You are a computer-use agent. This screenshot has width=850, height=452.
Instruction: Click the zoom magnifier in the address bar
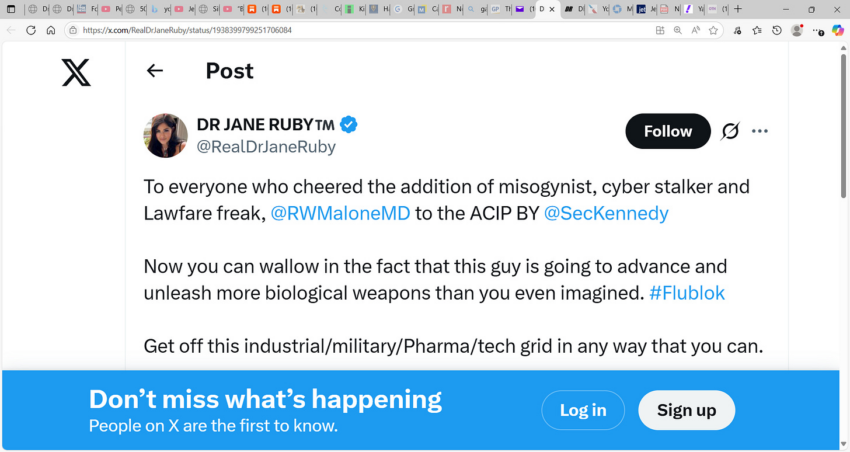click(678, 30)
